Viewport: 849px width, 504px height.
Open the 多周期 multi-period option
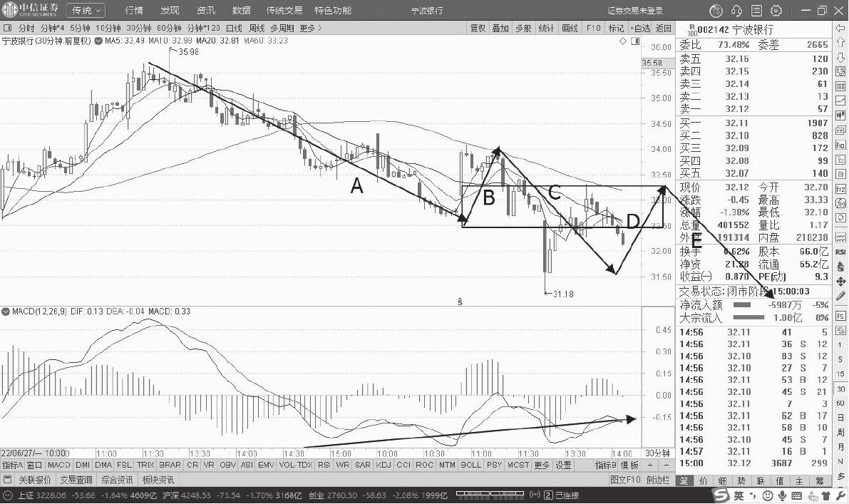point(282,28)
